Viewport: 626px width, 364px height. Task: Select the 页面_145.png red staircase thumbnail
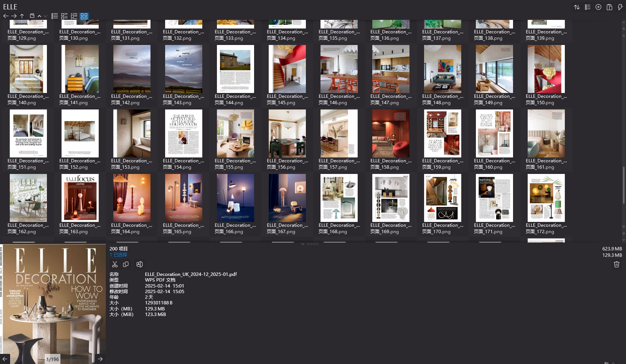pyautogui.click(x=287, y=69)
